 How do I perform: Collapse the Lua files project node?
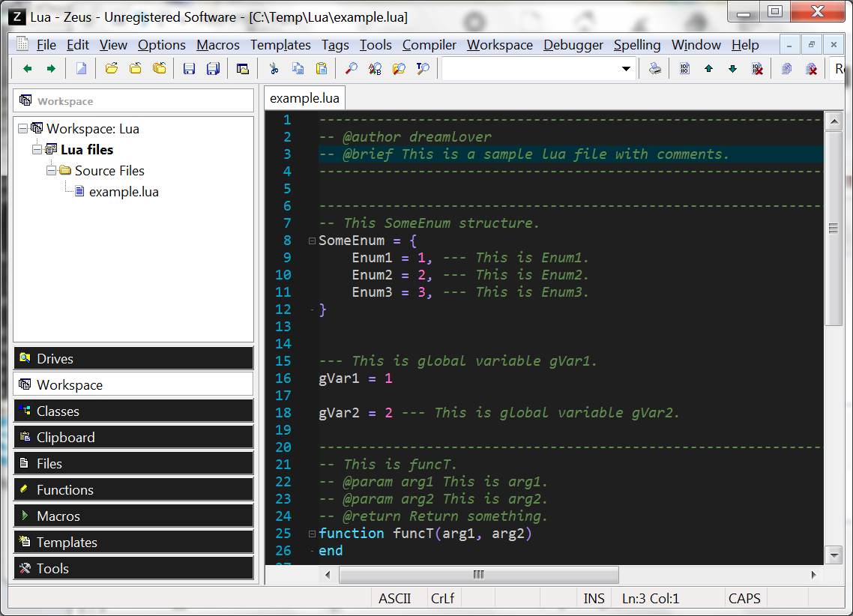37,150
